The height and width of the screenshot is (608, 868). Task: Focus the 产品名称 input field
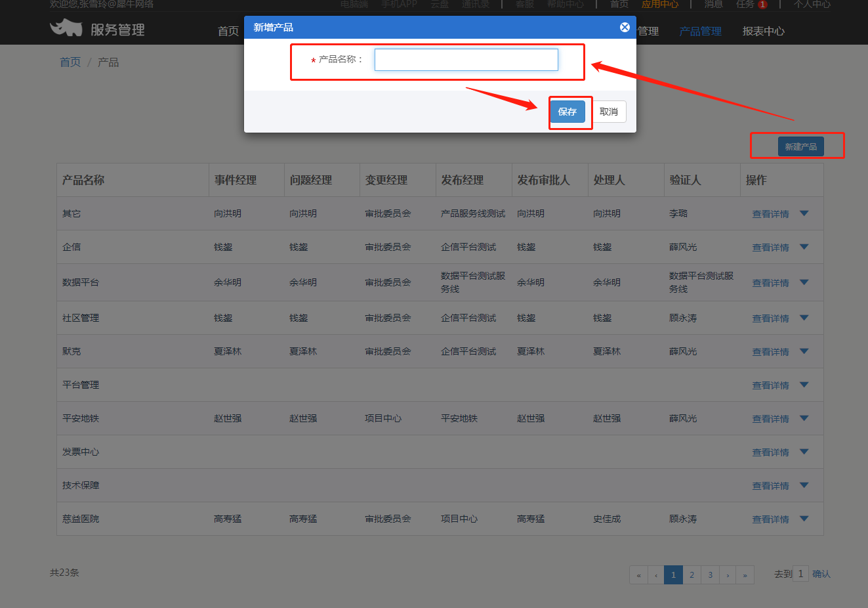coord(466,60)
